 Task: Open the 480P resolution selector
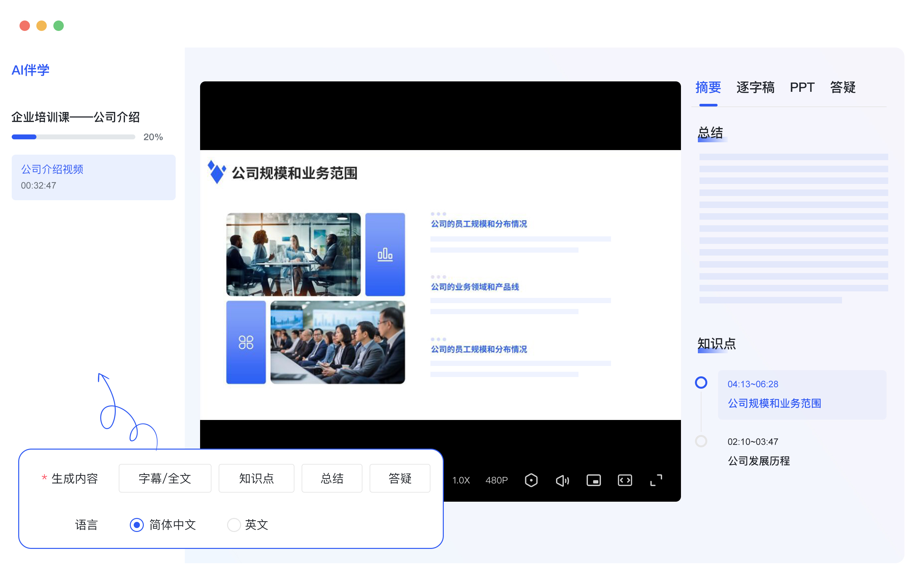point(496,480)
